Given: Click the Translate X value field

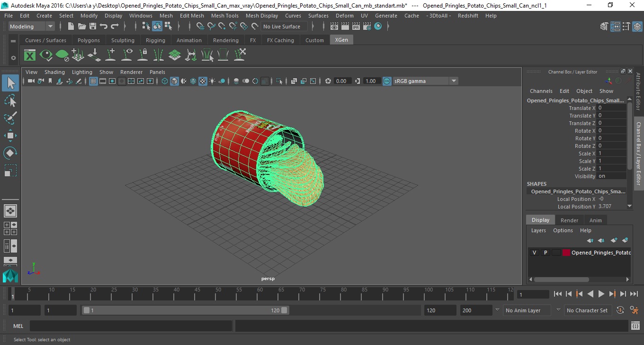Looking at the screenshot, I should 611,108.
